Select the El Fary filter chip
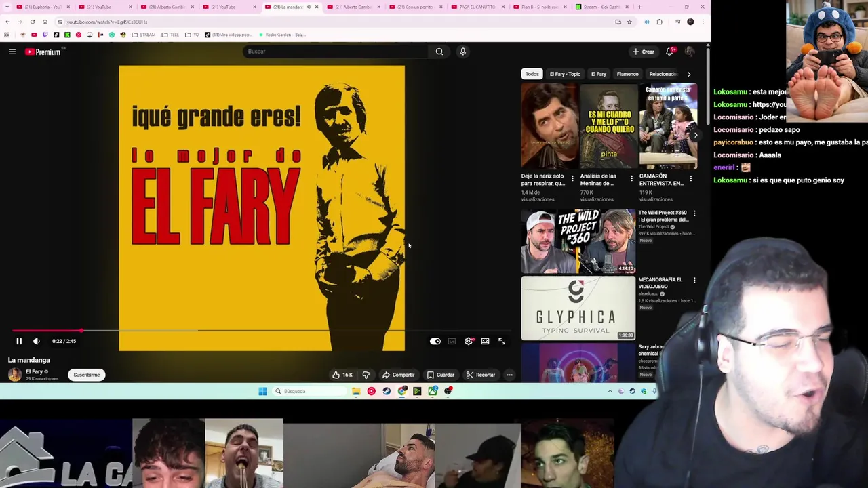 click(x=599, y=74)
